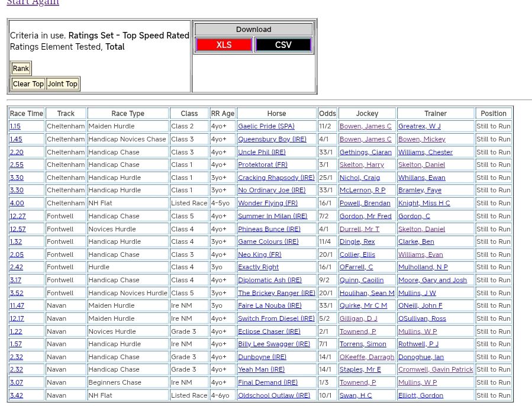The image size is (532, 406).
Task: Select jockey Skelton, Harry
Action: [x=361, y=165]
